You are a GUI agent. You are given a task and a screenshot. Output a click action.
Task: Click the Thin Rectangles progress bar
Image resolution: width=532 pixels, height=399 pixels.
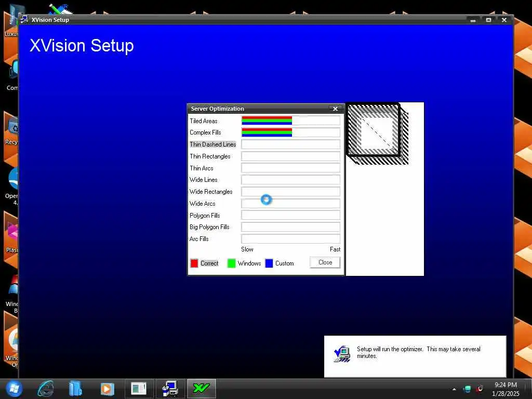[x=291, y=156]
